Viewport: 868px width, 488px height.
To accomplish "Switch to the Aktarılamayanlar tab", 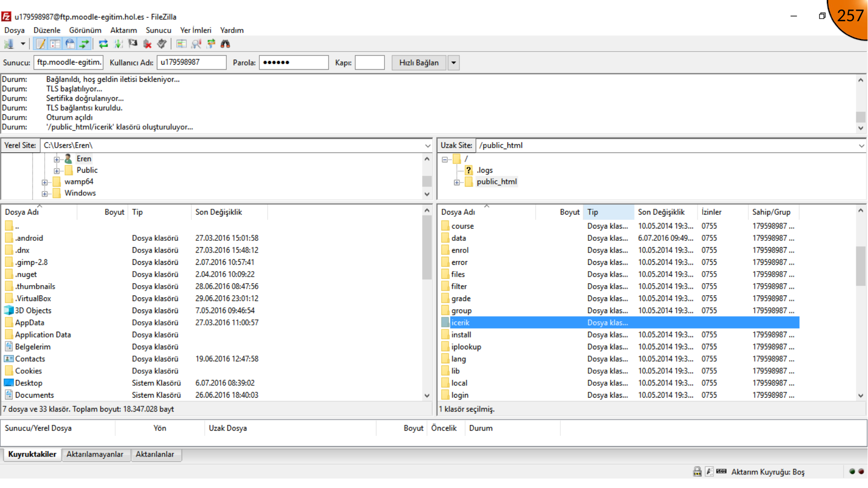I will click(95, 455).
